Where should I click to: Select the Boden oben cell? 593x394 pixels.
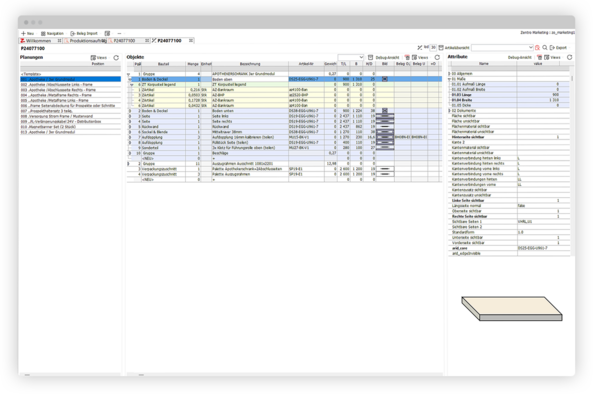pos(250,79)
